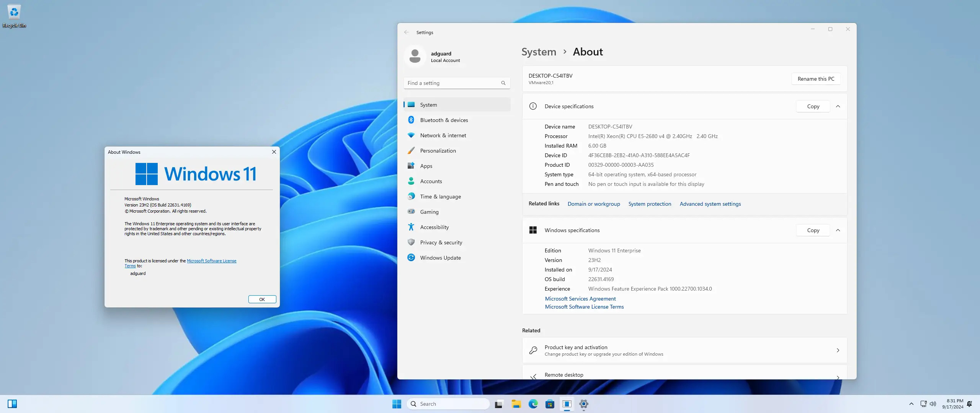Open Network & internet settings

(x=443, y=135)
